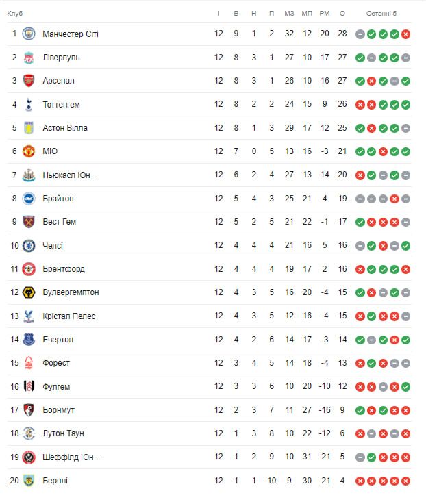
Task: Click Burnley's first red loss indicator
Action: pyautogui.click(x=360, y=481)
